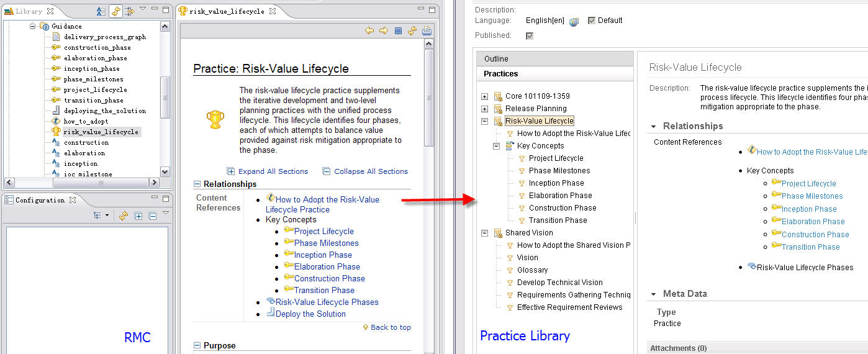This screenshot has width=868, height=354.
Task: Select Vision under Shared Vision
Action: (528, 258)
